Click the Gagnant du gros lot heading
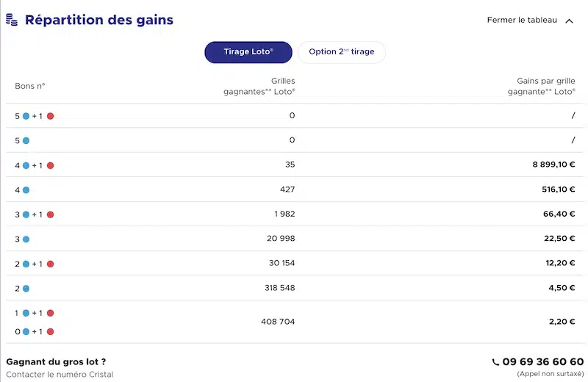The height and width of the screenshot is (382, 588). (56, 361)
